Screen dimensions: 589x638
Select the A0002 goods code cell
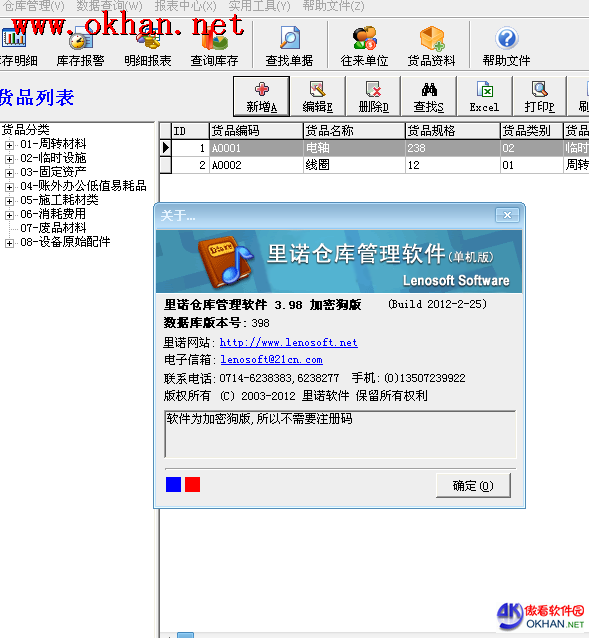(256, 165)
